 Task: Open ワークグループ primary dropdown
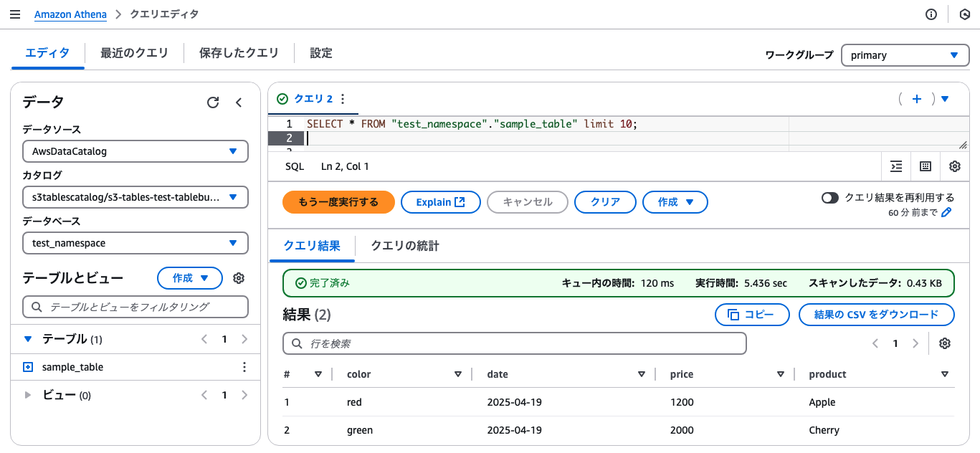pos(905,55)
